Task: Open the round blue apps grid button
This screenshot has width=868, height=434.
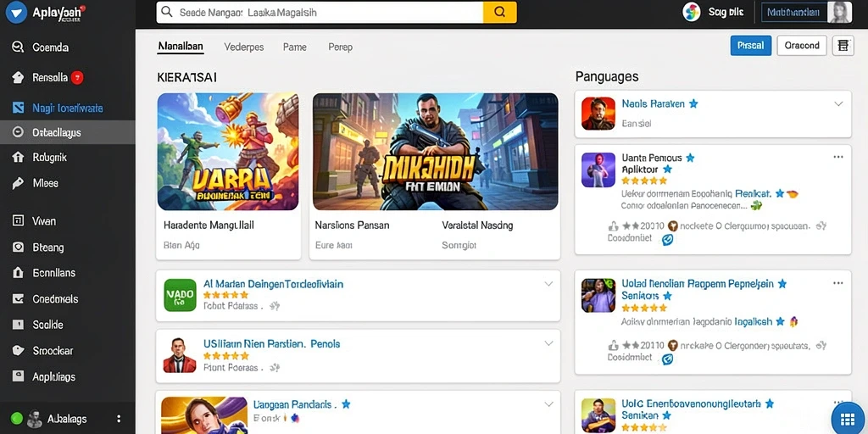Action: [848, 419]
